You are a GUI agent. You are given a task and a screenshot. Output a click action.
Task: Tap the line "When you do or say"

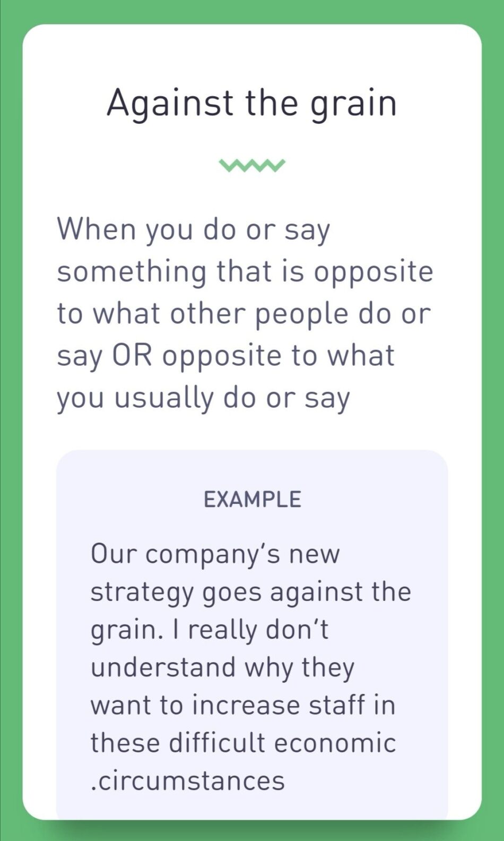pyautogui.click(x=194, y=230)
